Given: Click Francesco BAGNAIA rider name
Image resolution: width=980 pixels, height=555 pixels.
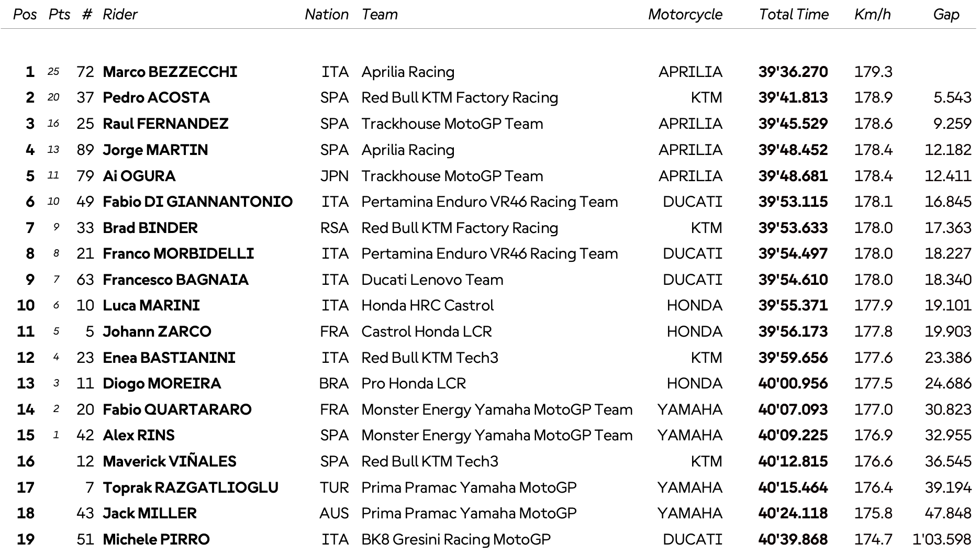Looking at the screenshot, I should [x=175, y=280].
